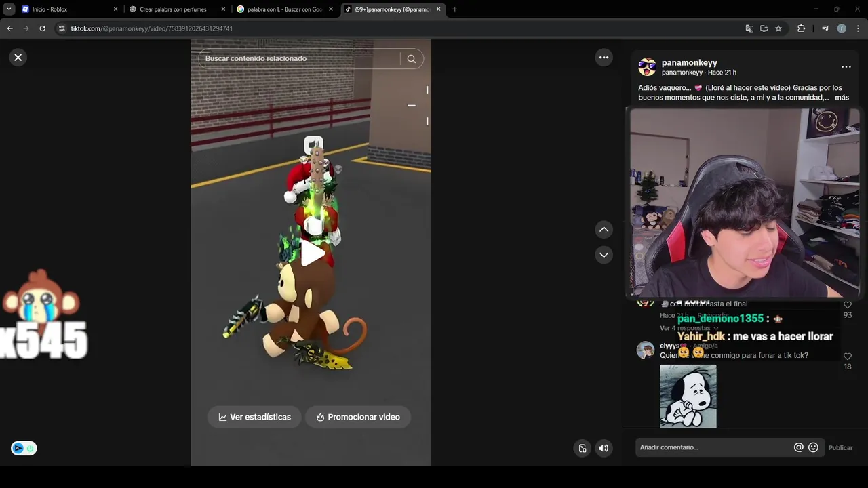
Task: Open the Snoopy image in elyyys comment
Action: click(688, 396)
